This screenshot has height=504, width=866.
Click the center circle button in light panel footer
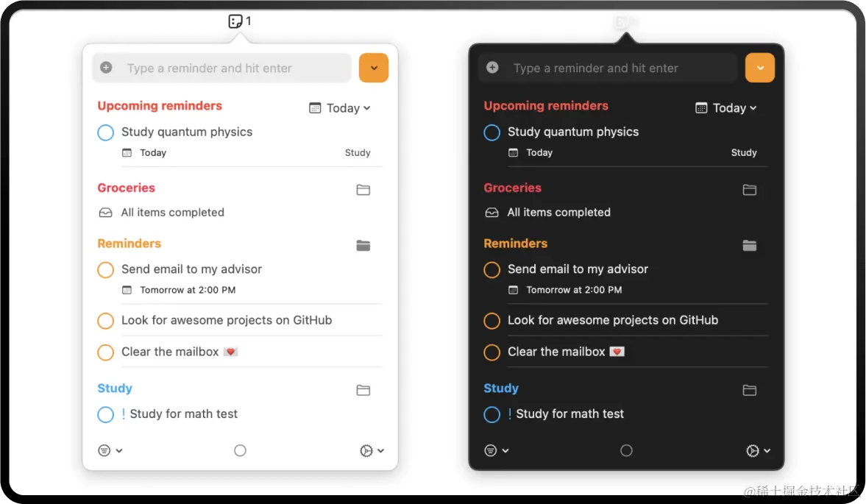(241, 450)
